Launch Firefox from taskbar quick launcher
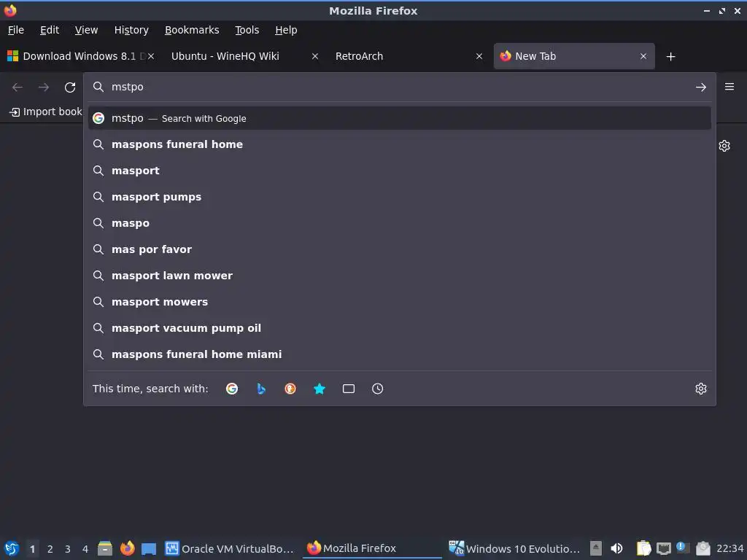 tap(127, 548)
